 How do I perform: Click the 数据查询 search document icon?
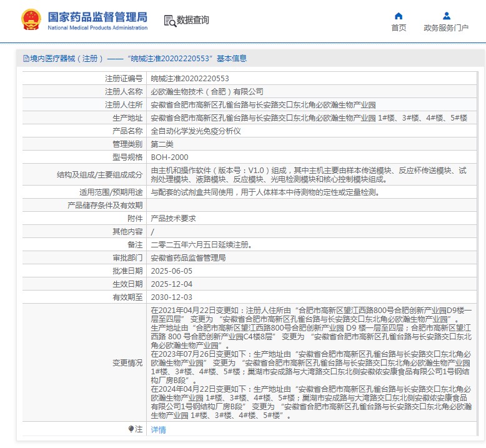pos(169,21)
